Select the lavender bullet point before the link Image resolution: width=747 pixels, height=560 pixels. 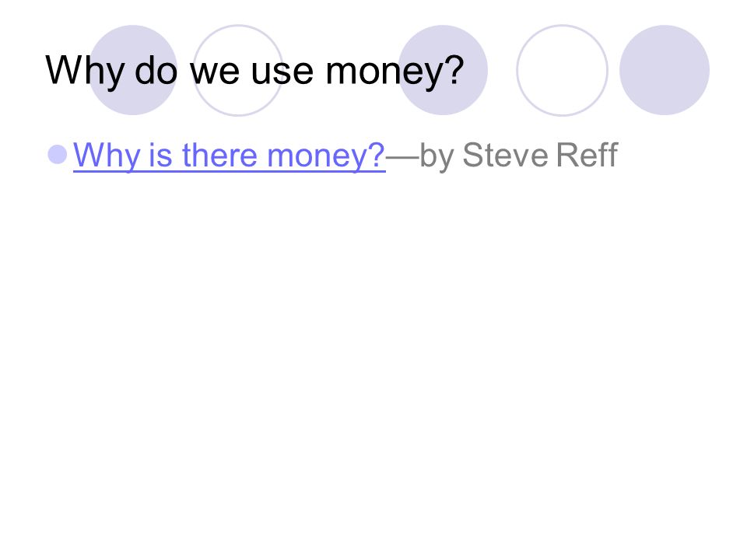click(58, 155)
